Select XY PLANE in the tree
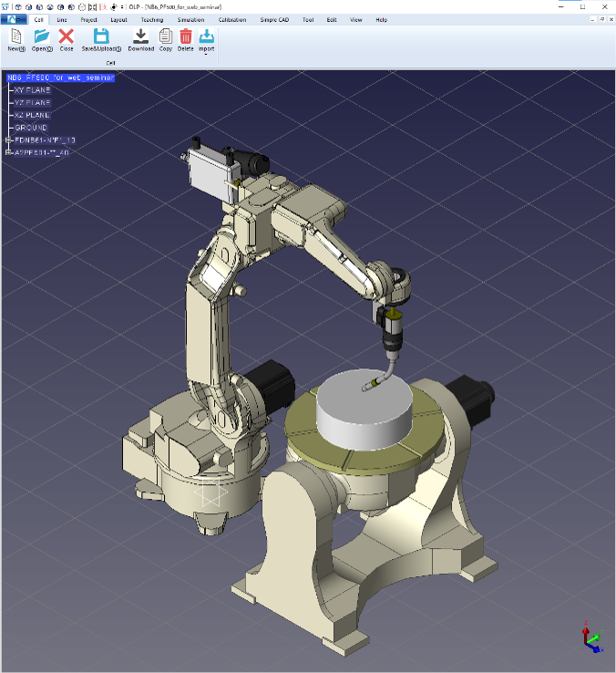The width and height of the screenshot is (616, 673). point(32,90)
